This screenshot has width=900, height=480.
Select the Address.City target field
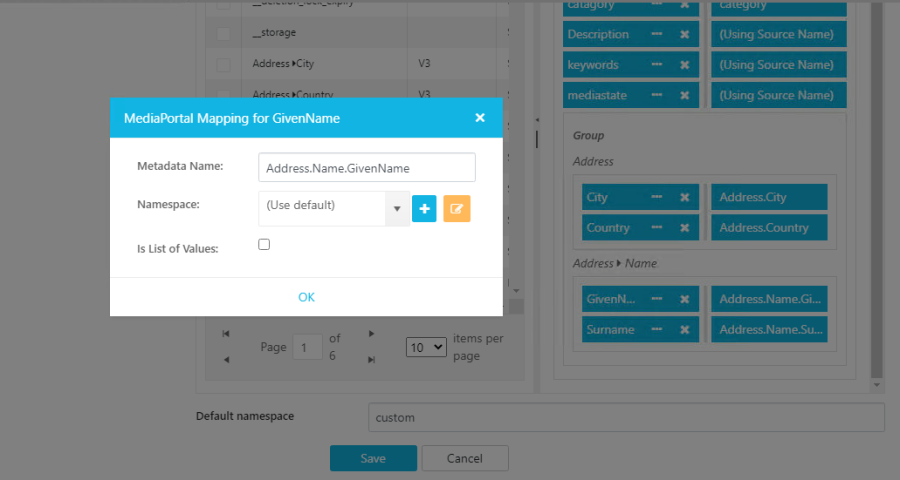point(769,198)
